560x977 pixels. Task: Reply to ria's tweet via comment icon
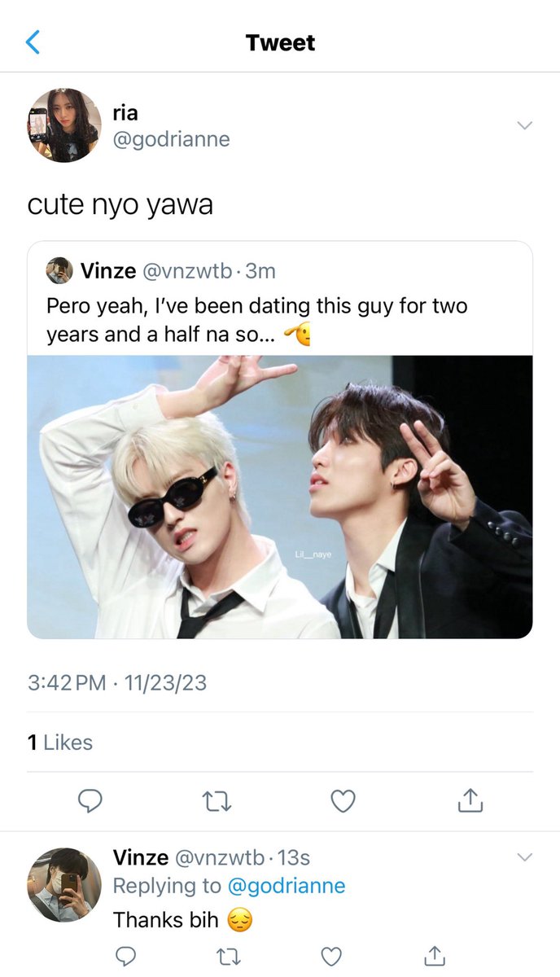(90, 802)
